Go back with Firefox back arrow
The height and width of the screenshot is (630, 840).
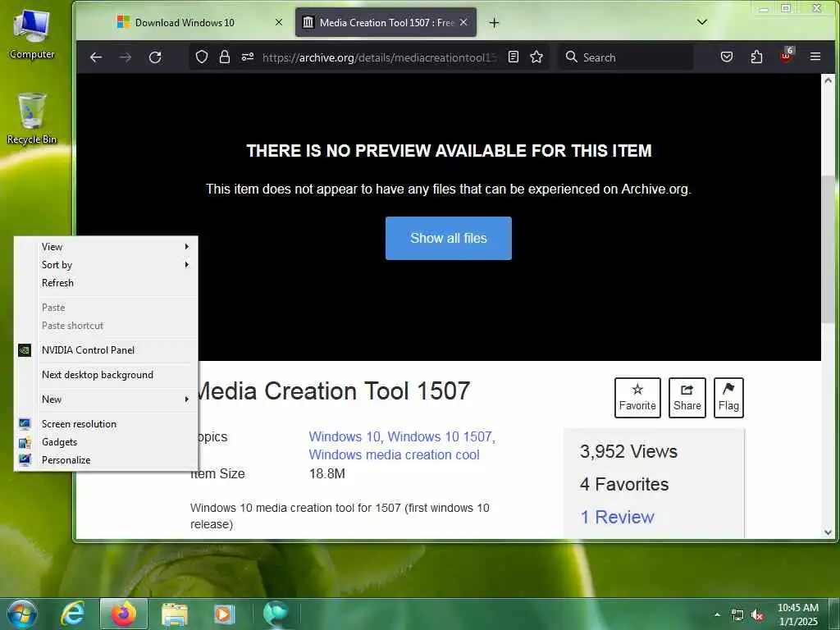click(96, 57)
